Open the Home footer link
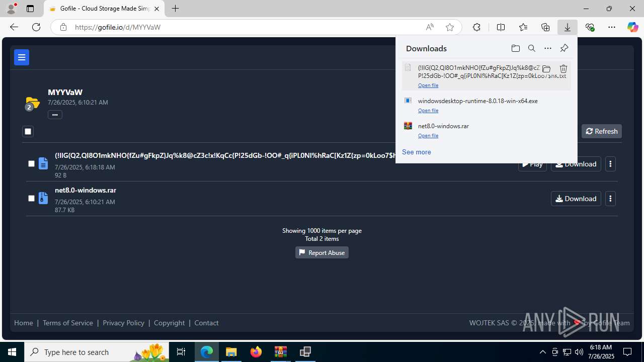644x362 pixels. [24, 323]
